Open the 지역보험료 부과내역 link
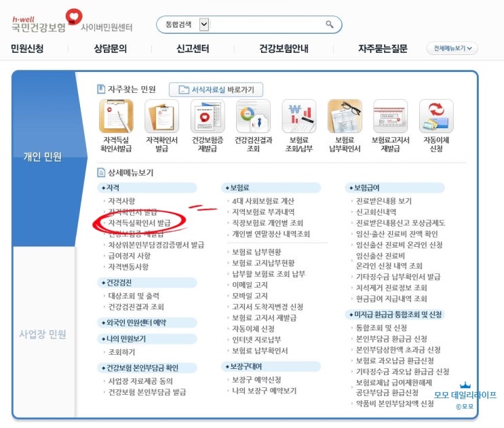 [263, 212]
